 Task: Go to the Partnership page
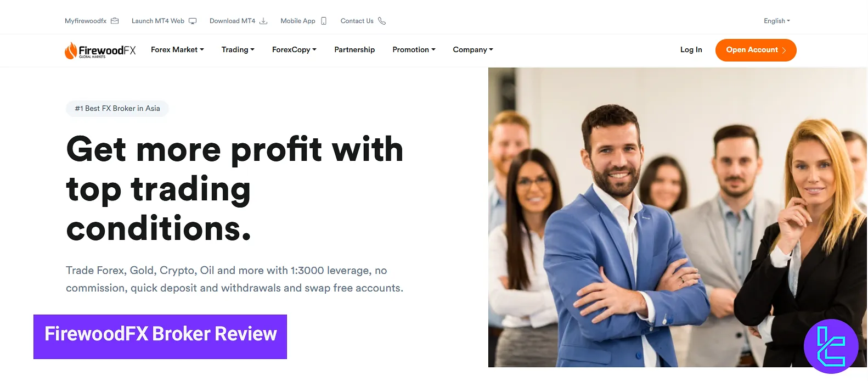tap(354, 49)
